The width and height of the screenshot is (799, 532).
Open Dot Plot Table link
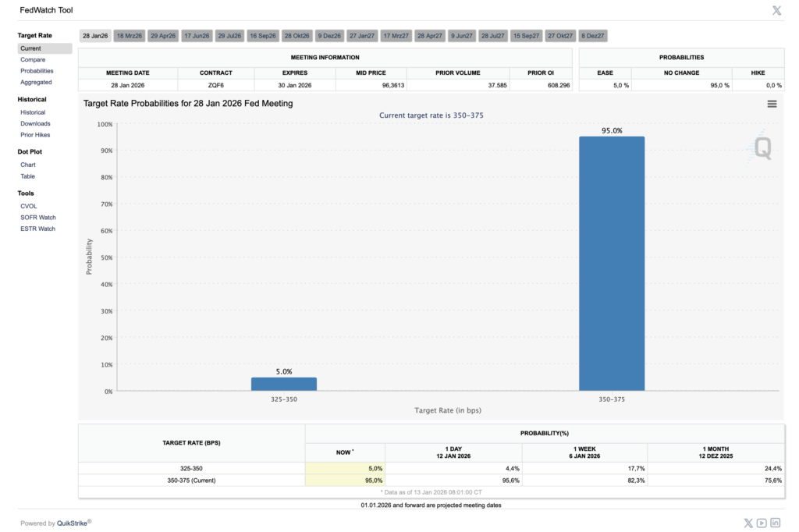pyautogui.click(x=27, y=176)
